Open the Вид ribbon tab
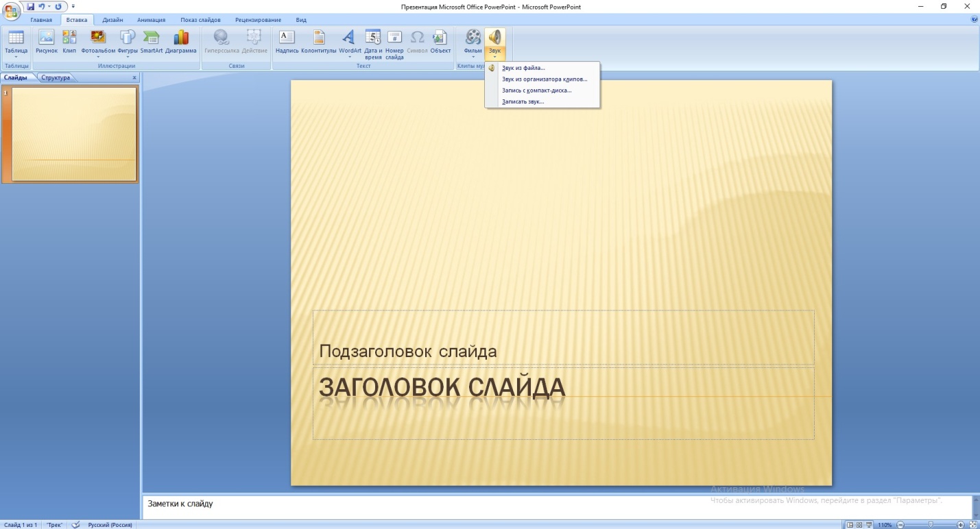 (x=301, y=20)
